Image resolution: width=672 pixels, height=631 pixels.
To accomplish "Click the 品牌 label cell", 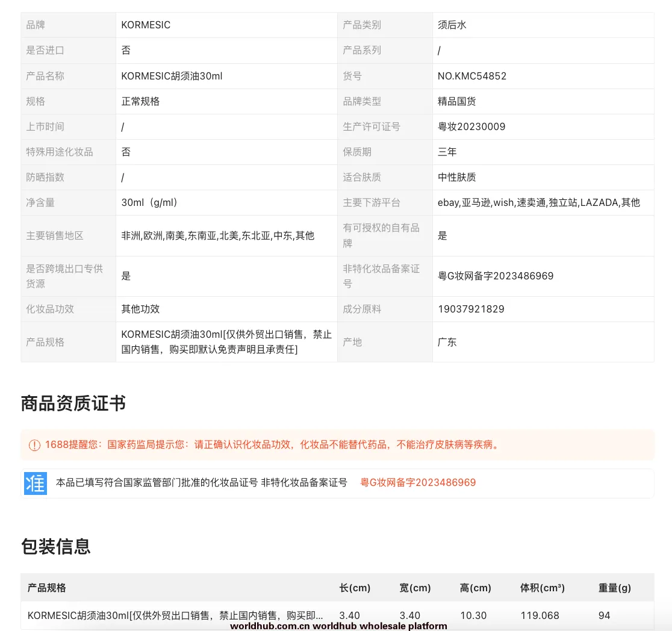I will [x=69, y=25].
